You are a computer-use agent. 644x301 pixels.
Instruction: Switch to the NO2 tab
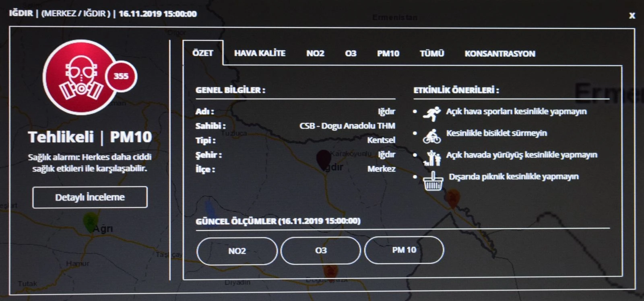coord(315,53)
